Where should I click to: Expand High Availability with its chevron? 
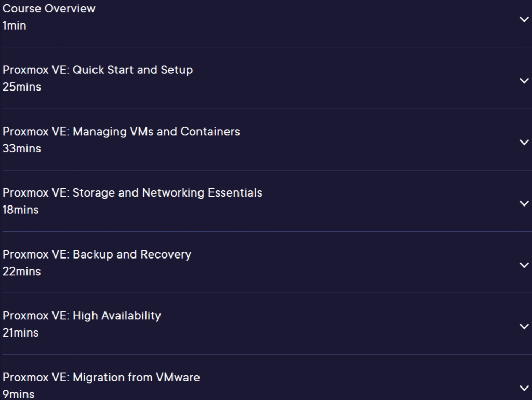524,327
